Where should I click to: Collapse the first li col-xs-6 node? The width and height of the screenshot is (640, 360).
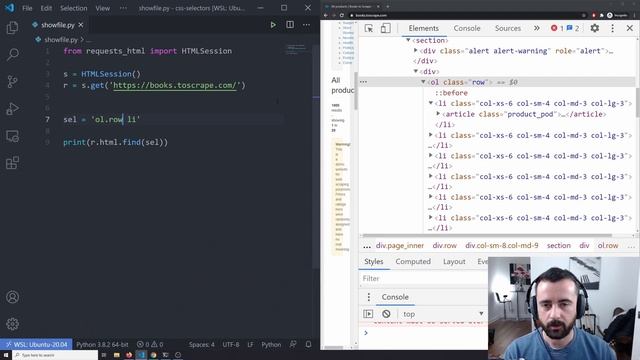(x=431, y=103)
